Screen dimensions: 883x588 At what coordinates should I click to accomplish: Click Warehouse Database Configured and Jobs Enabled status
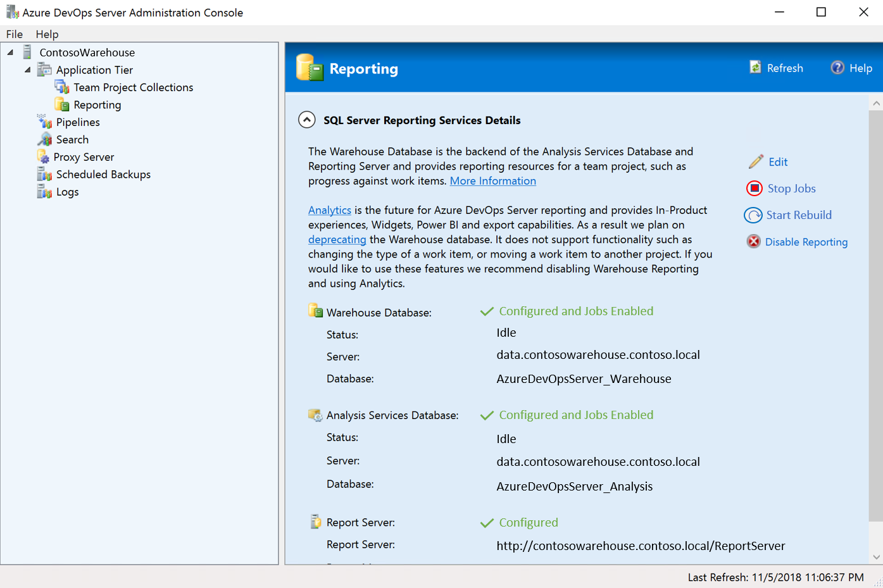576,311
